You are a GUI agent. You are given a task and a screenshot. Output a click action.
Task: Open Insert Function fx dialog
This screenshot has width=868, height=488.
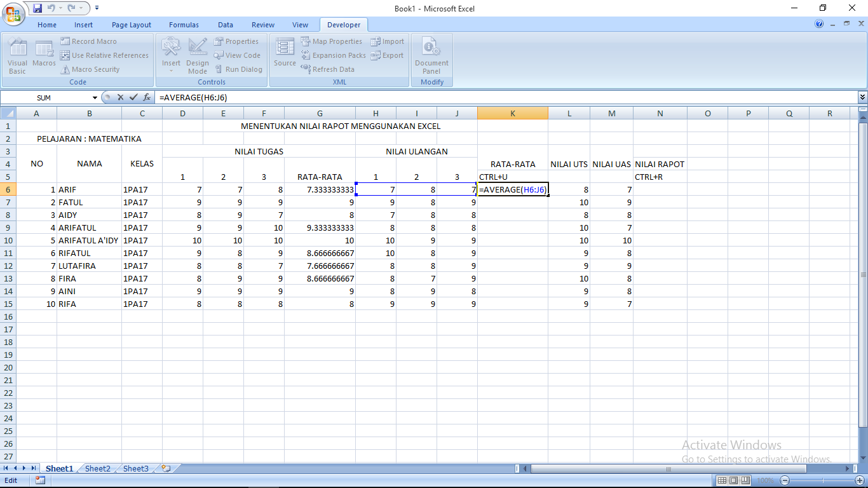pyautogui.click(x=147, y=97)
